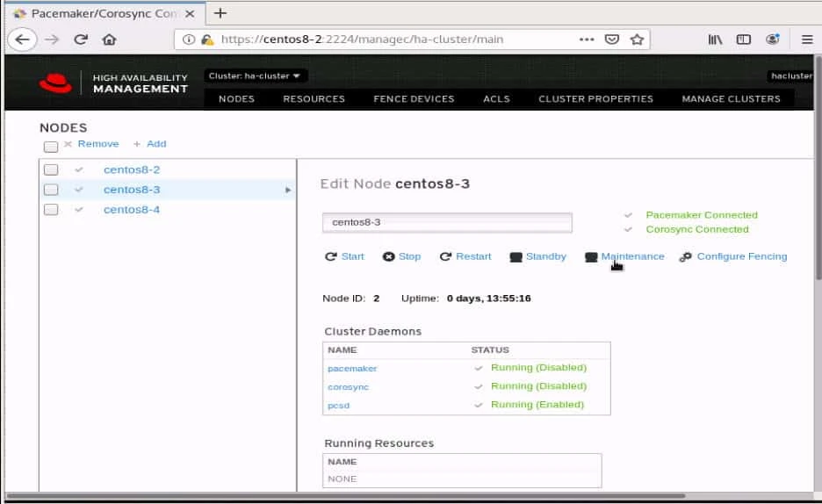Open the ACLS tab

496,99
